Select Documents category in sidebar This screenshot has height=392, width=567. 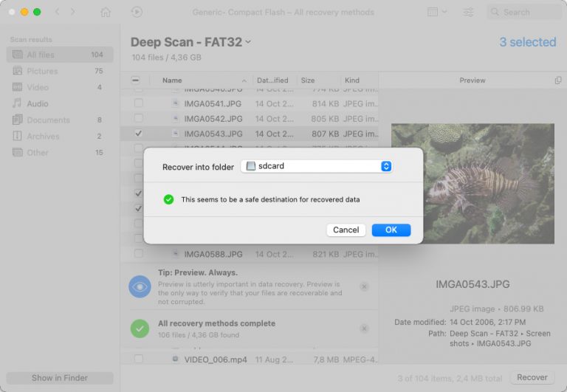tap(60, 120)
